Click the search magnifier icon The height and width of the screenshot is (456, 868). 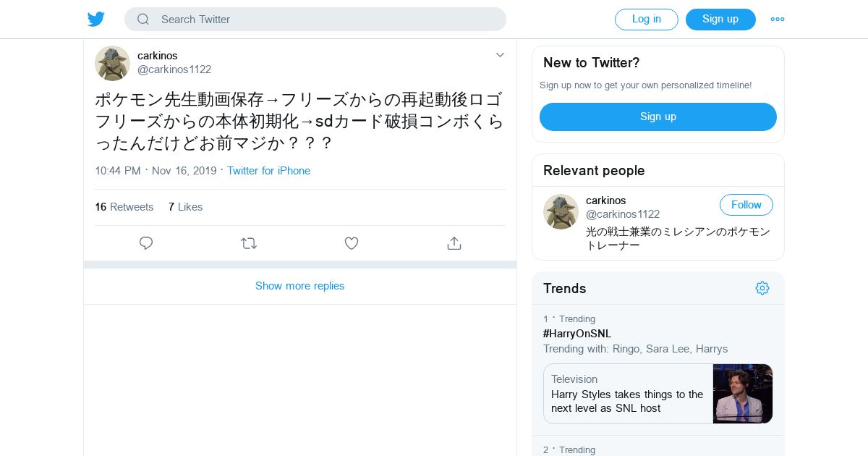click(143, 20)
